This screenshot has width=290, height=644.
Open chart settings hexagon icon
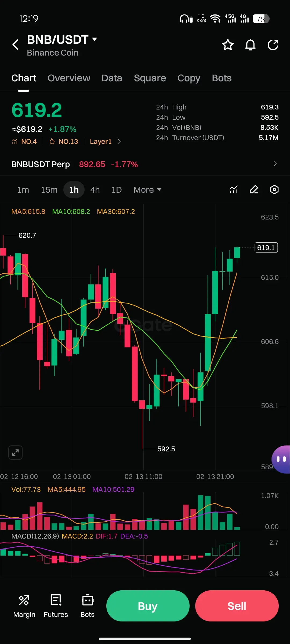click(274, 190)
